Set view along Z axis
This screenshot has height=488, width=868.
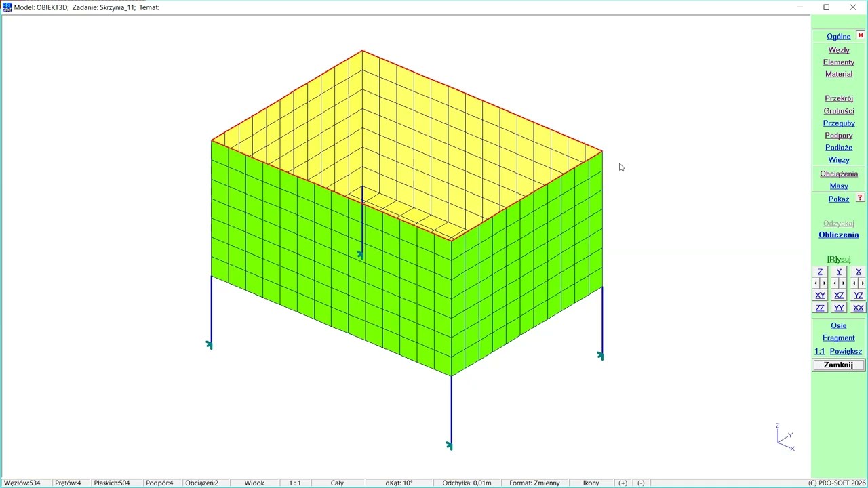pyautogui.click(x=820, y=271)
